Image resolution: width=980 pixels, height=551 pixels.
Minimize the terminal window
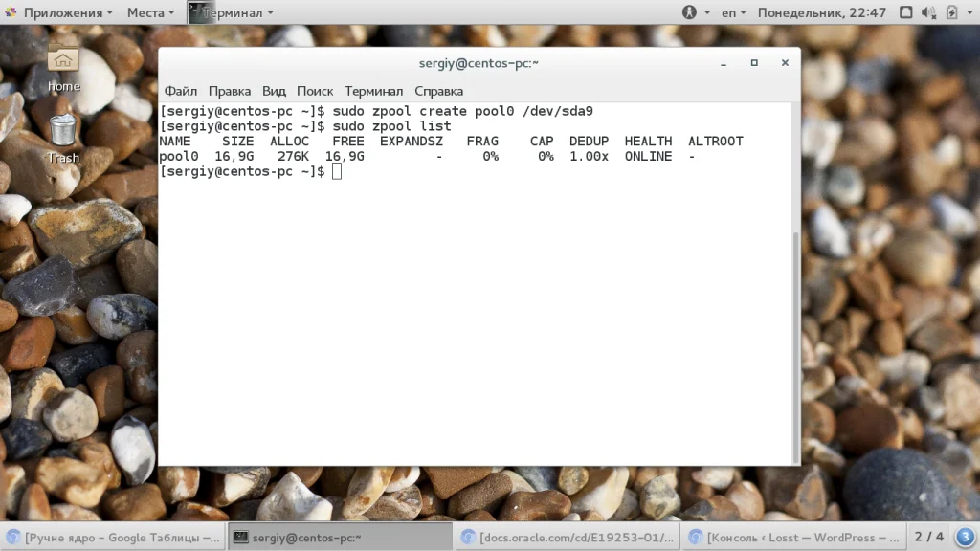click(724, 63)
